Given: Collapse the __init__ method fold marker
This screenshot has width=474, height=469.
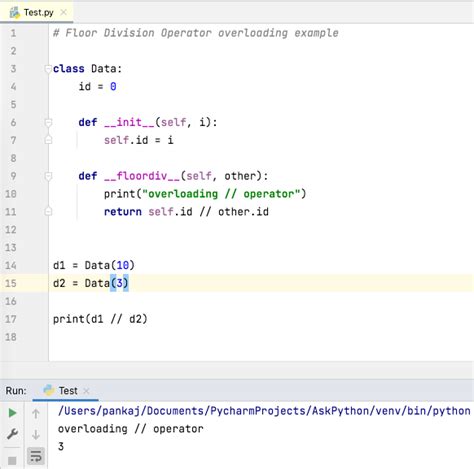Looking at the screenshot, I should click(48, 123).
